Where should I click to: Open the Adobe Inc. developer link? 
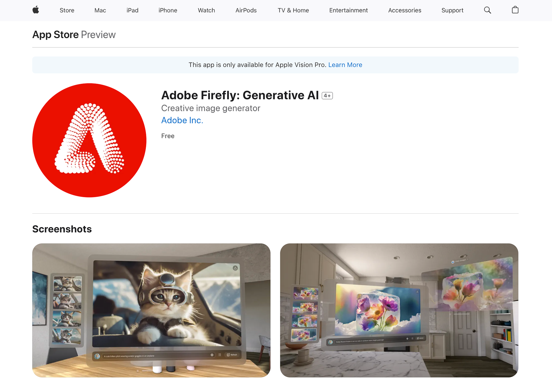[x=182, y=120]
